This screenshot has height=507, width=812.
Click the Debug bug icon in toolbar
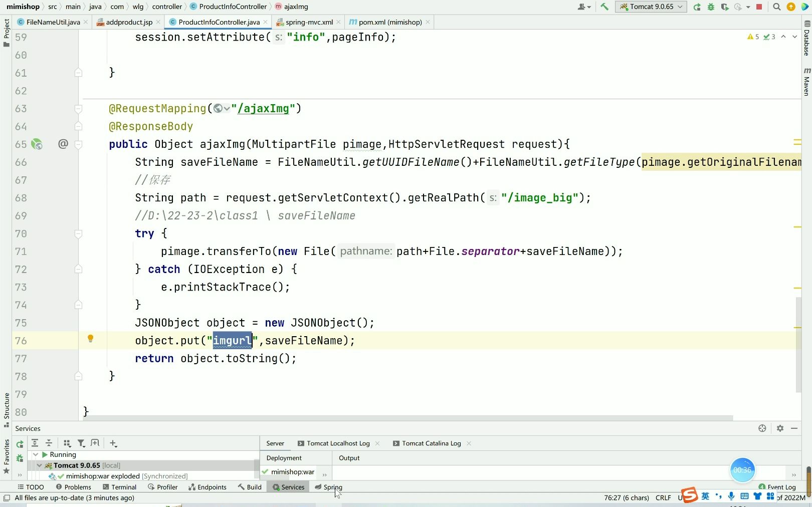click(711, 7)
